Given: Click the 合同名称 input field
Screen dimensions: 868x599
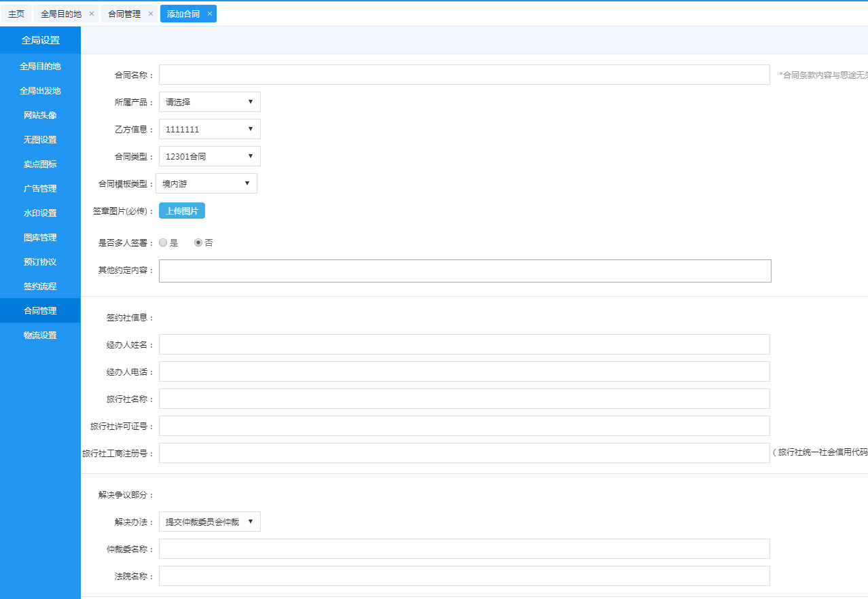Looking at the screenshot, I should click(464, 75).
